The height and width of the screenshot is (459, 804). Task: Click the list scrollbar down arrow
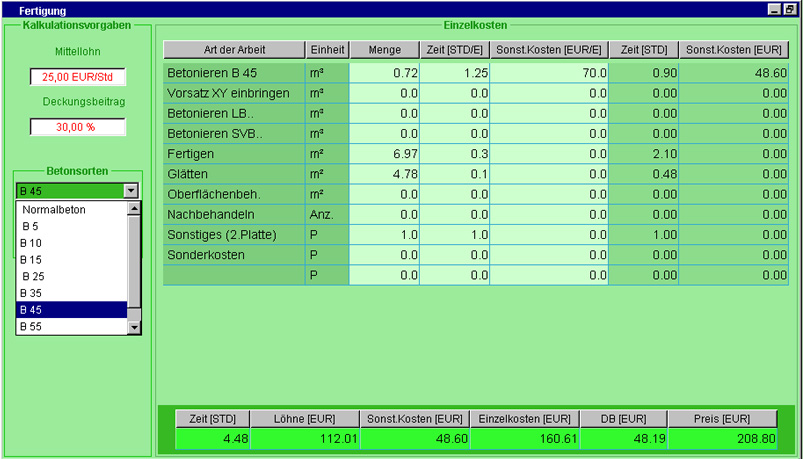pyautogui.click(x=134, y=327)
